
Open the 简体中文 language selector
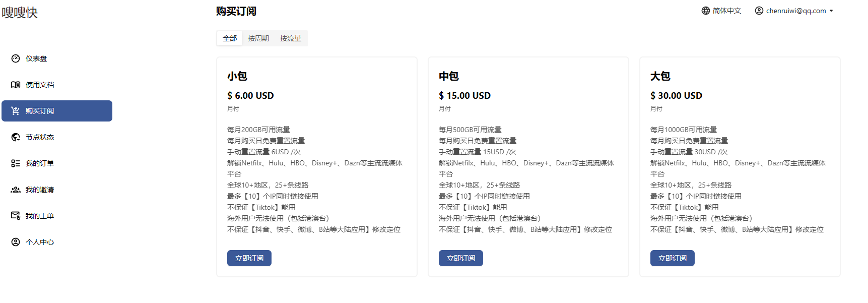721,11
